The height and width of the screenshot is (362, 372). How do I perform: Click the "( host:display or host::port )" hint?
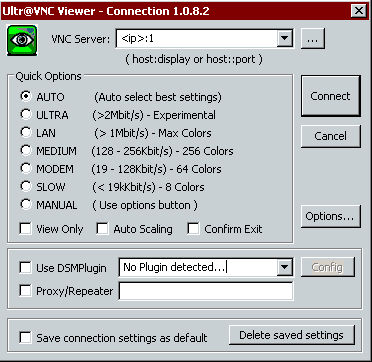coord(194,59)
